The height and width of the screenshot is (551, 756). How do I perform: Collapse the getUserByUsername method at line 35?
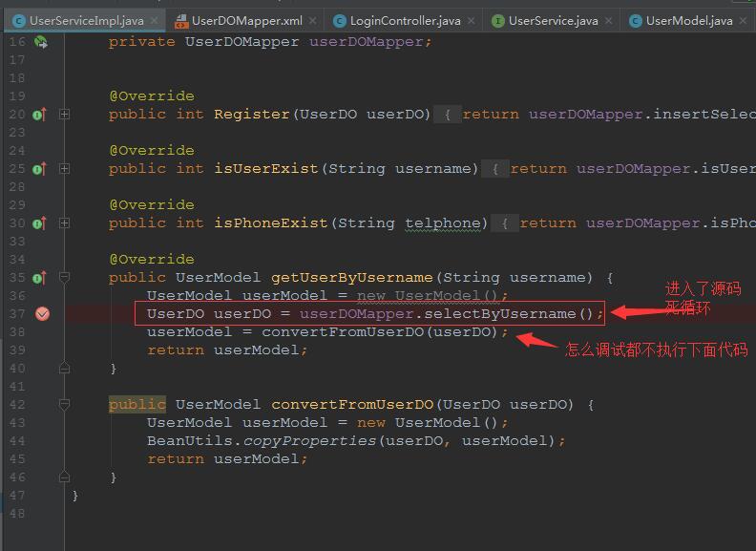[x=64, y=278]
